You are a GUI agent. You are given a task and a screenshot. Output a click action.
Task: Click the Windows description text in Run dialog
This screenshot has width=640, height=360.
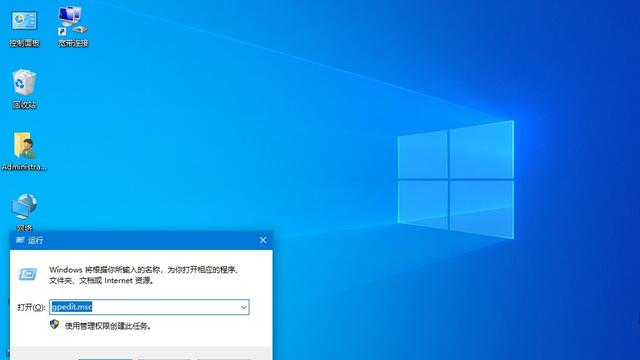tap(144, 275)
